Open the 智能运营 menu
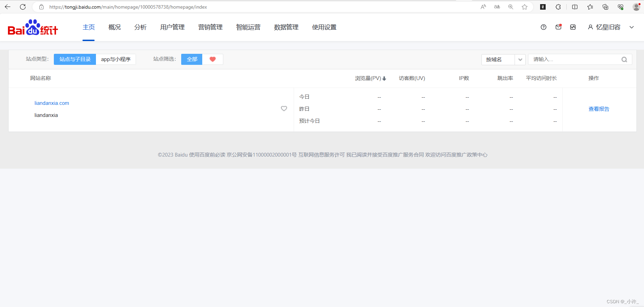This screenshot has height=307, width=644. click(x=248, y=27)
